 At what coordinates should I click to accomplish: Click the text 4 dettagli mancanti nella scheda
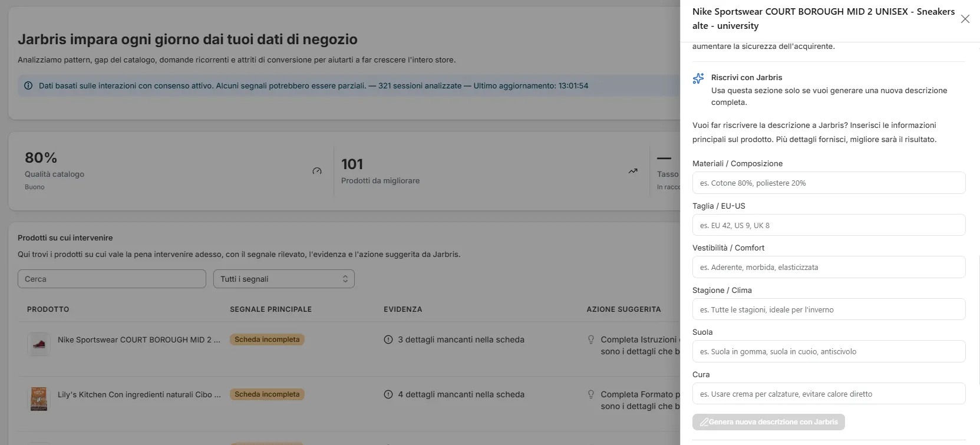(461, 394)
